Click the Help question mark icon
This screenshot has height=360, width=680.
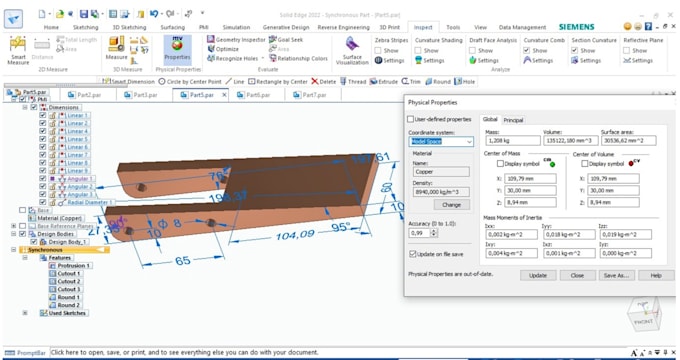(648, 26)
